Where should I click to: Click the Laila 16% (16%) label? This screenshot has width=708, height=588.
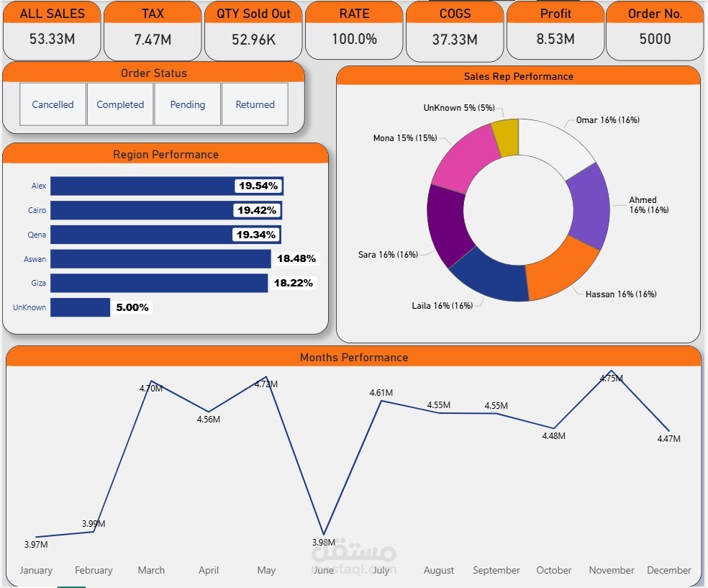442,306
